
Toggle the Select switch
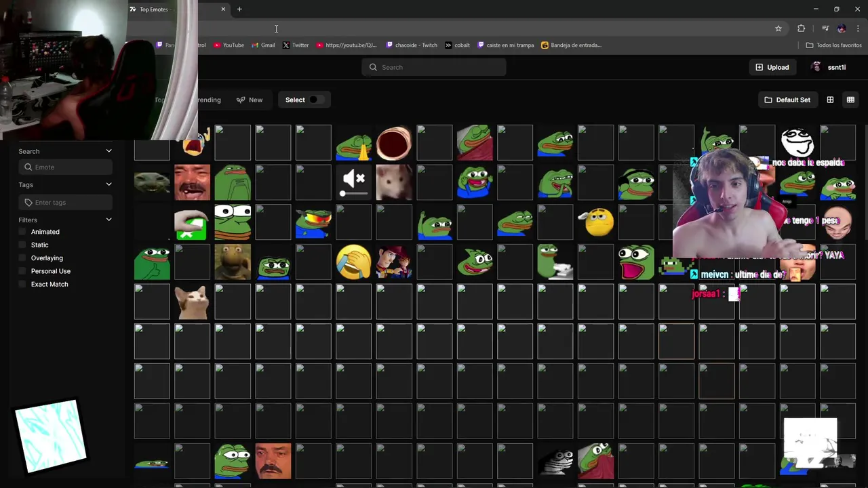315,100
